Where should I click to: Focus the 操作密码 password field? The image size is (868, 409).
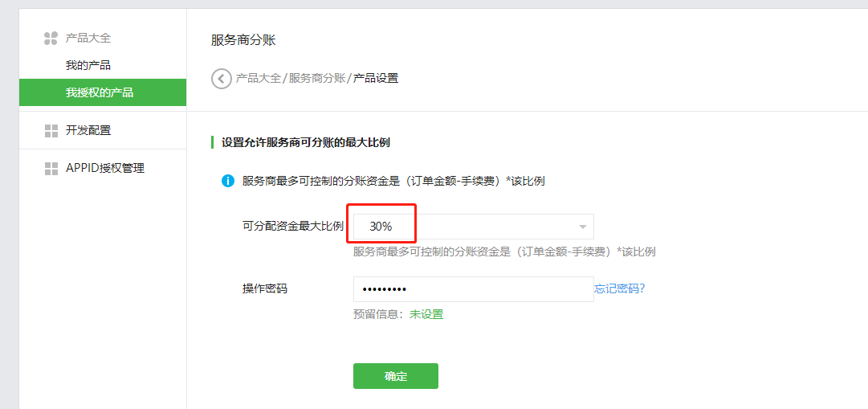[x=473, y=289]
